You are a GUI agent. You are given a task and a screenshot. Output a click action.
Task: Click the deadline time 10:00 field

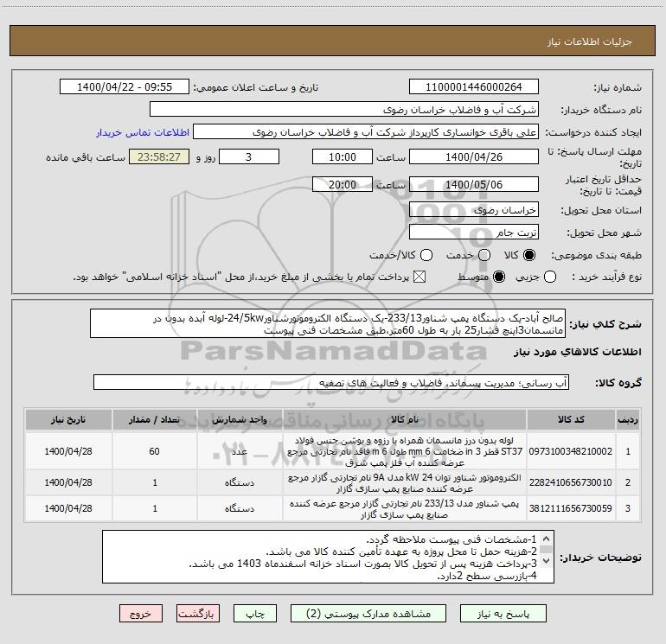point(343,156)
